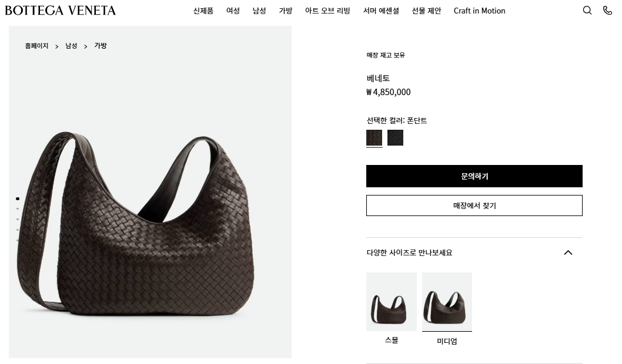Select the dark brown 폰단트 color swatch

374,137
